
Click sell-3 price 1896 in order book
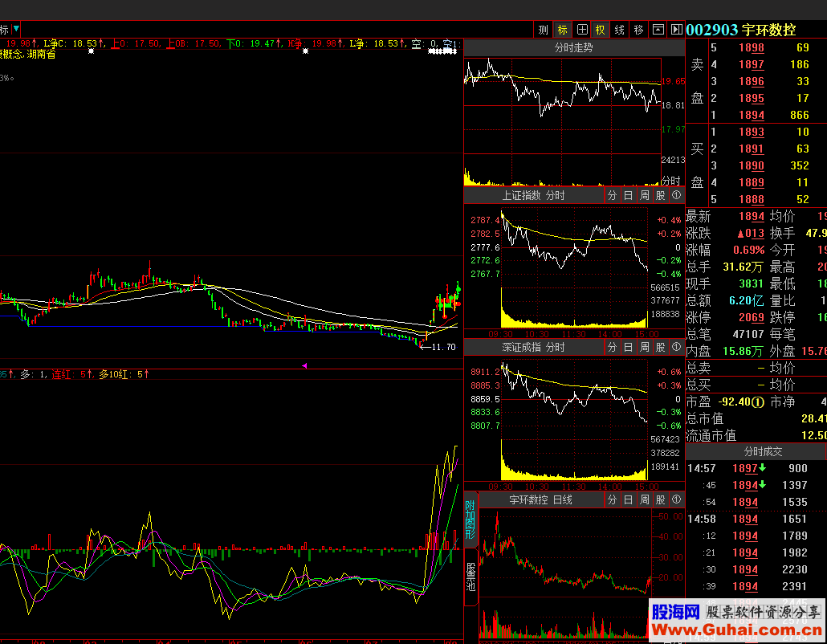pyautogui.click(x=752, y=82)
